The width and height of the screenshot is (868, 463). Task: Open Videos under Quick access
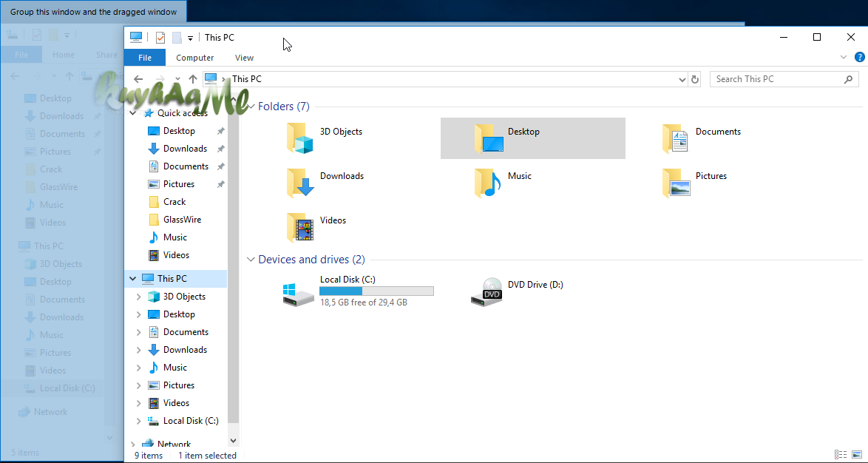[x=176, y=254]
